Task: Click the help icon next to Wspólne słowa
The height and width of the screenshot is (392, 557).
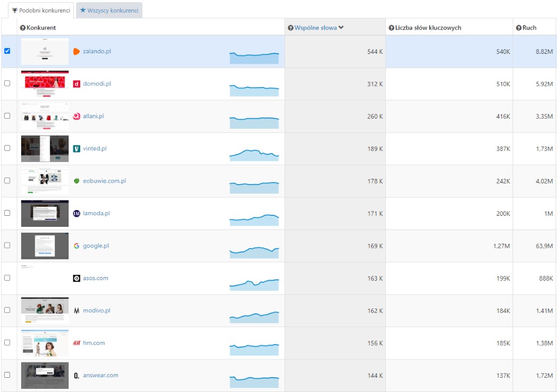Action: coord(290,28)
